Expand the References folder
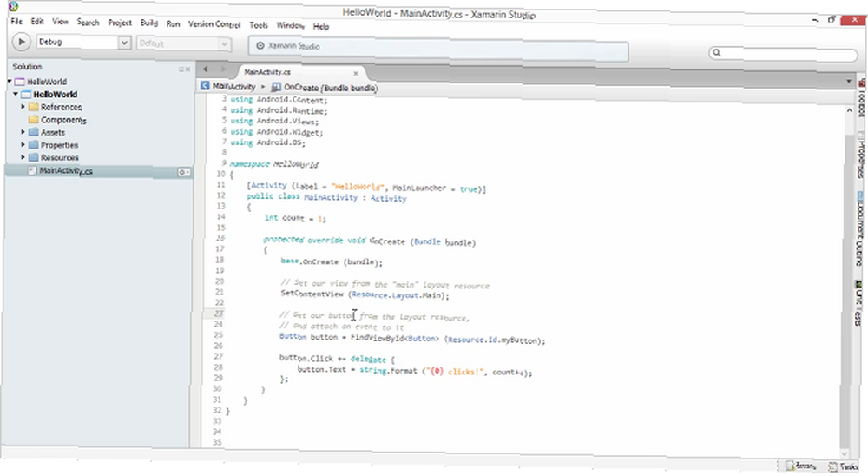Image resolution: width=868 pixels, height=476 pixels. pos(23,106)
